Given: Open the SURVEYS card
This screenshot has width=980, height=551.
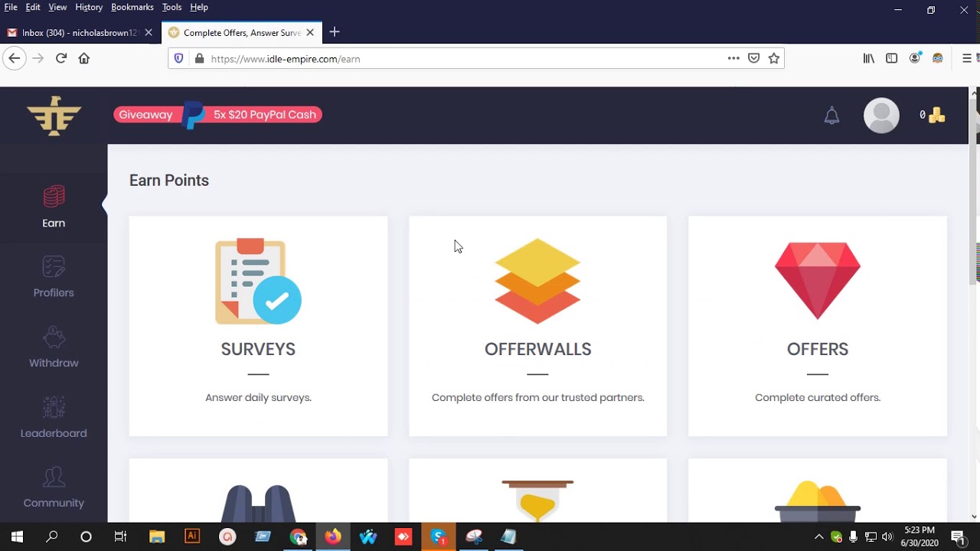Looking at the screenshot, I should 258,326.
